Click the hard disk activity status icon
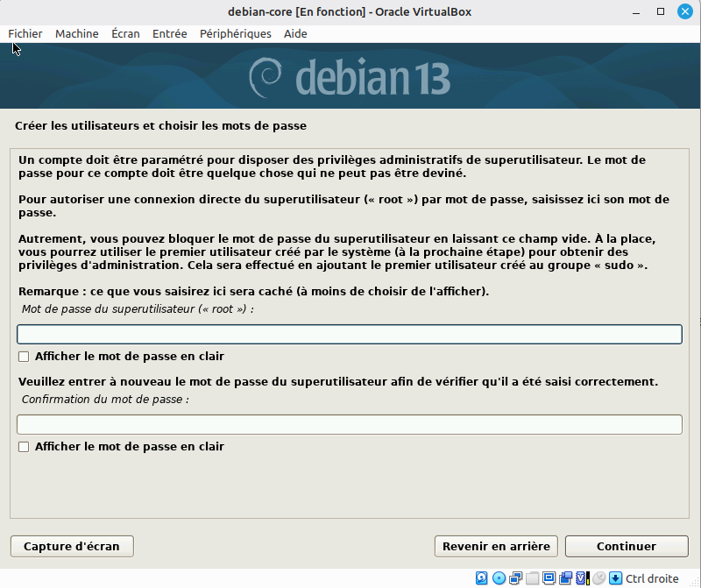701x588 pixels. point(482,578)
